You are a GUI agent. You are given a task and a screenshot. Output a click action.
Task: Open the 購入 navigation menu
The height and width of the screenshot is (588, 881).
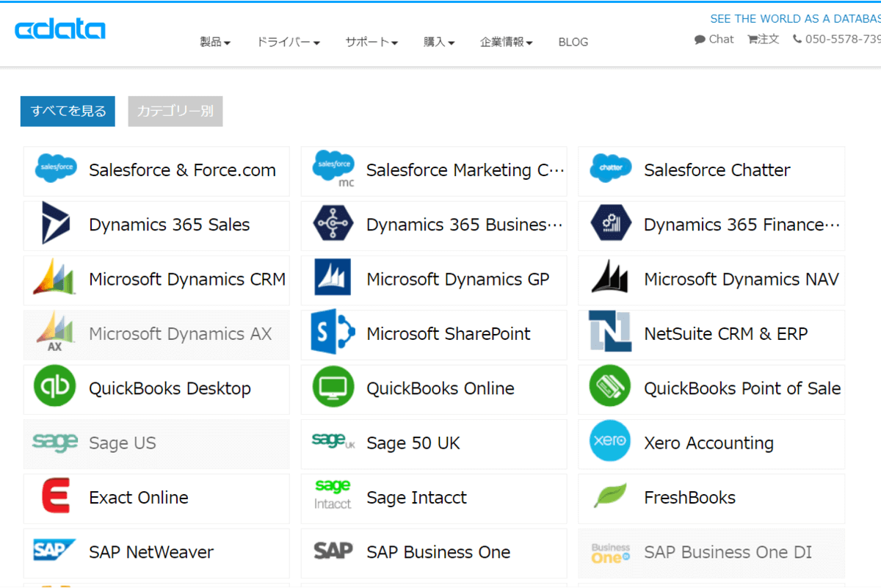[439, 43]
